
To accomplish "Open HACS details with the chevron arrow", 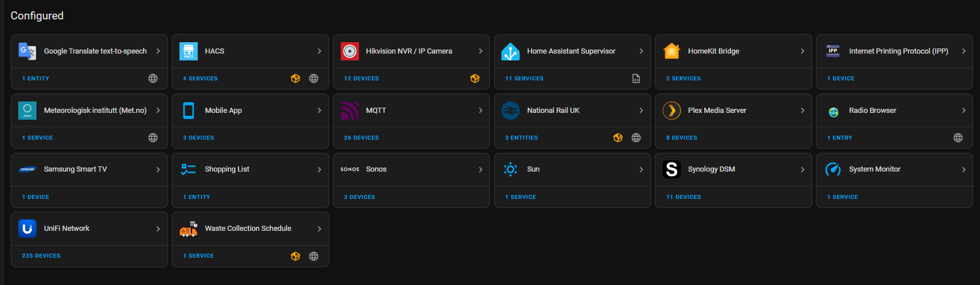I will (319, 51).
